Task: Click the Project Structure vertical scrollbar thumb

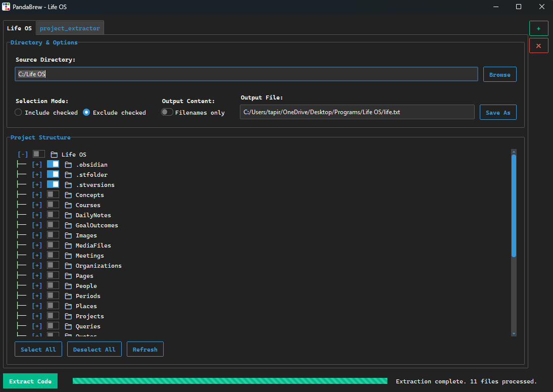Action: pyautogui.click(x=514, y=206)
